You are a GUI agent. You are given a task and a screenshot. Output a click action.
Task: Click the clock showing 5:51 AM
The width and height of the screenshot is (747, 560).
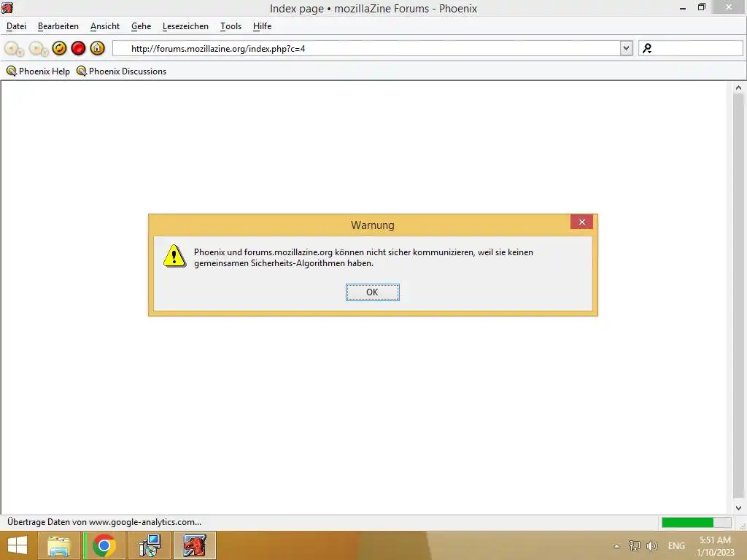[715, 540]
